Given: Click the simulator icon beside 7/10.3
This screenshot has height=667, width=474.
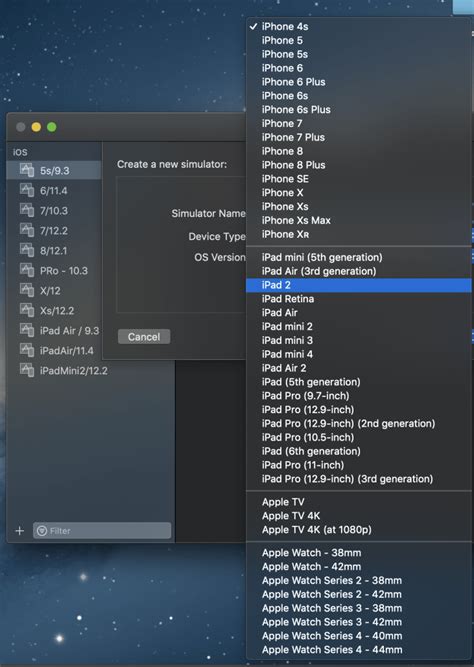Looking at the screenshot, I should point(27,210).
